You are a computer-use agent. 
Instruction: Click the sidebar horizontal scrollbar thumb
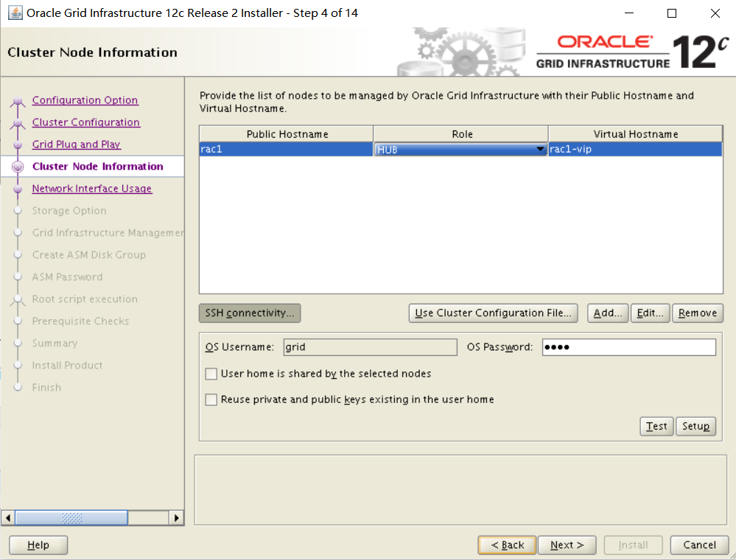click(71, 518)
